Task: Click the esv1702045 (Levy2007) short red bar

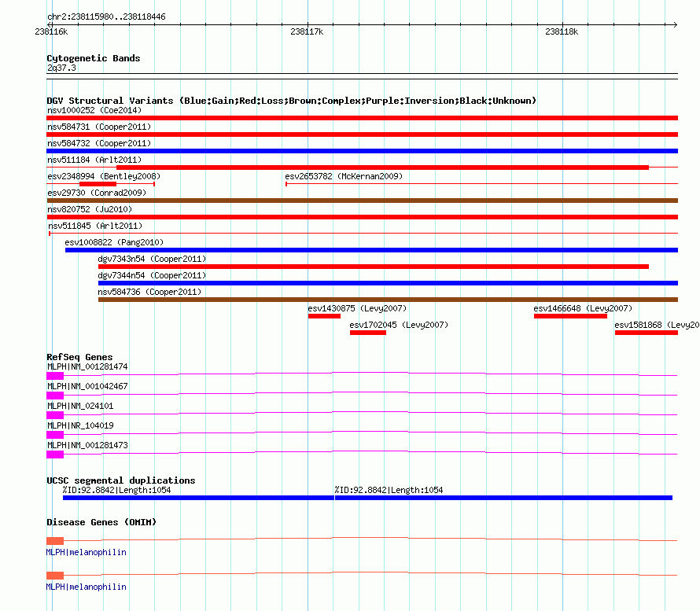Action: coord(368,333)
